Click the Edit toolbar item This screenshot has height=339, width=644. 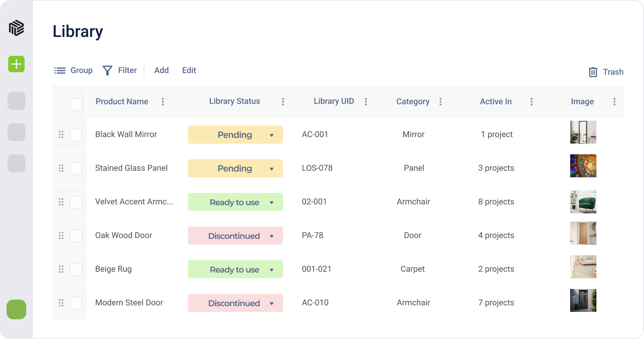[189, 70]
